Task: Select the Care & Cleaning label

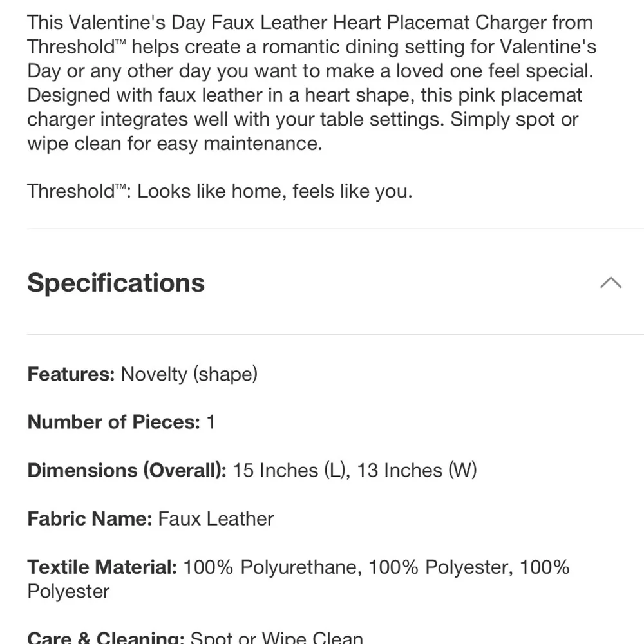Action: point(106,637)
